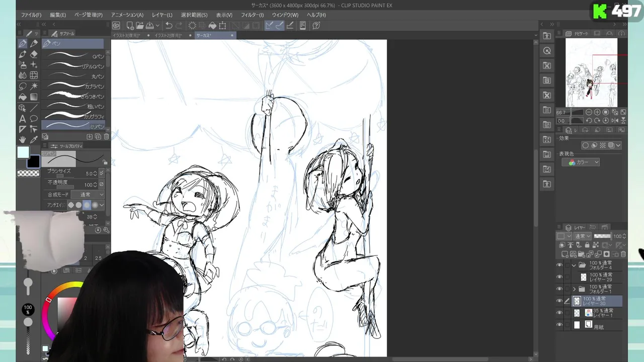This screenshot has height=362, width=644.
Task: Select the リアルGペン sub tool
Action: (x=74, y=66)
